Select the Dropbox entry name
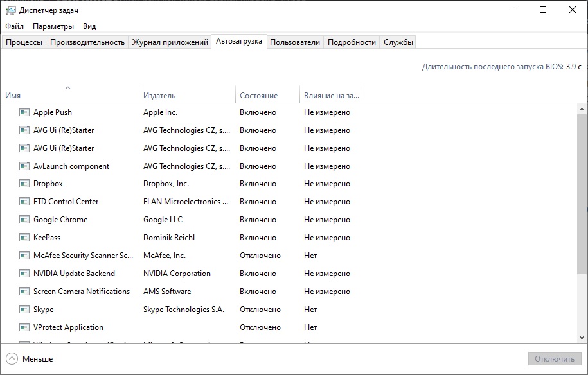This screenshot has height=375, width=588. click(48, 184)
